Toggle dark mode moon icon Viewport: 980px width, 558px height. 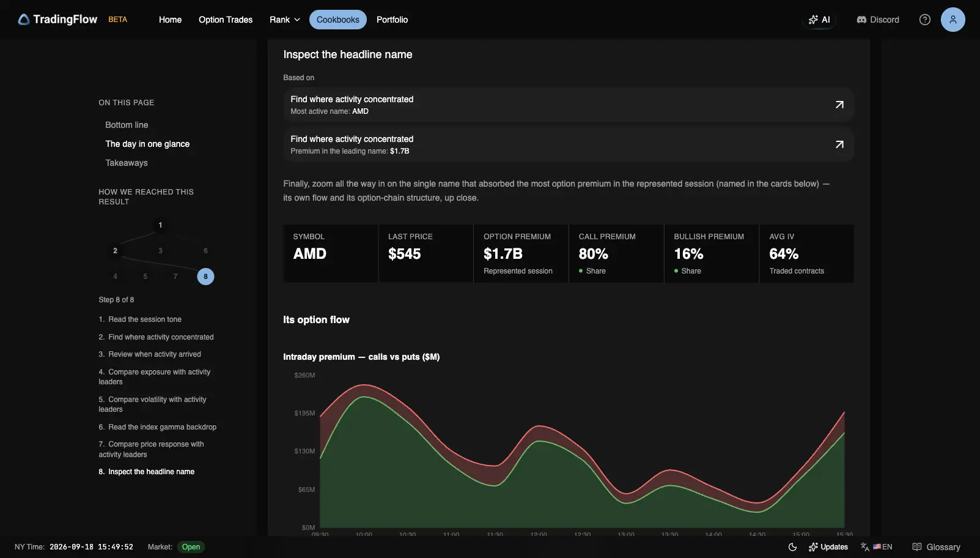[792, 547]
